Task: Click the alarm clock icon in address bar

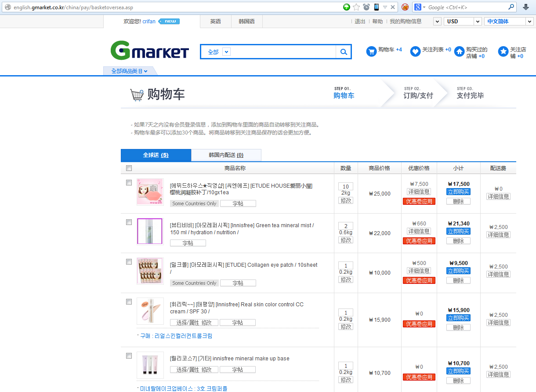Action: click(366, 7)
